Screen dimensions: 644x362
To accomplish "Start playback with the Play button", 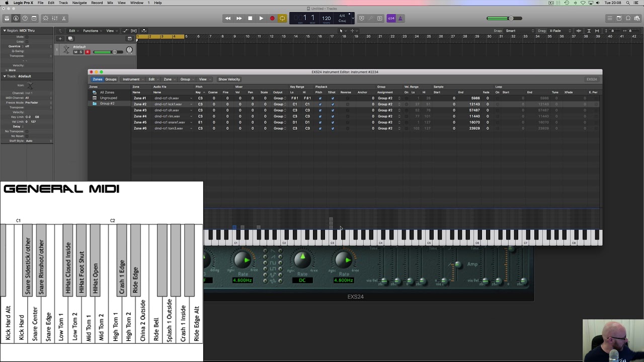I will [x=261, y=19].
